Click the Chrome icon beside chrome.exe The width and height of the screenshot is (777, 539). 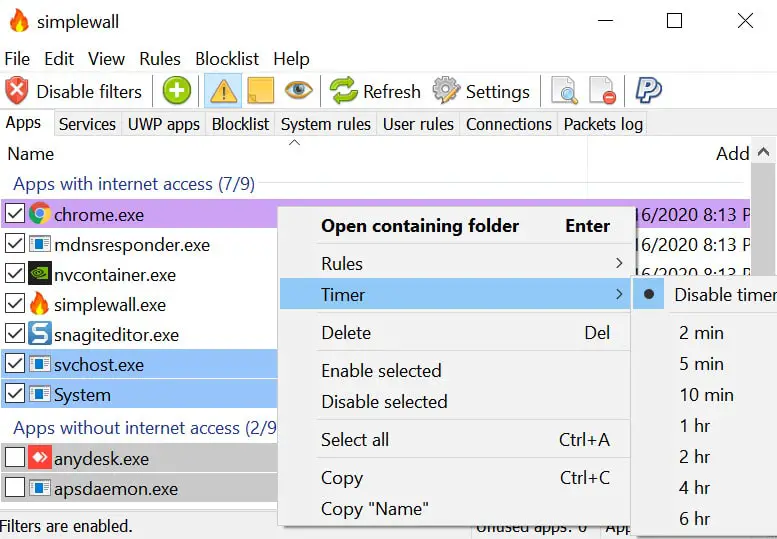tap(40, 214)
